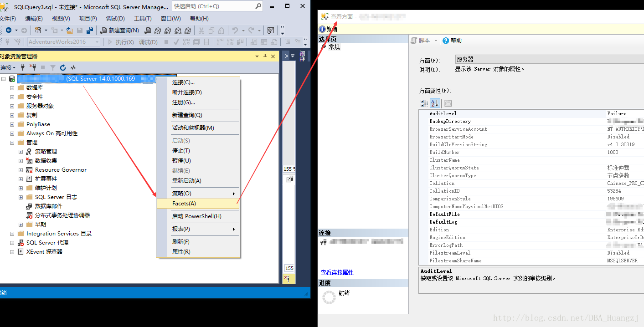The image size is (644, 327).
Task: Click the database engine query icon
Action: click(x=147, y=31)
